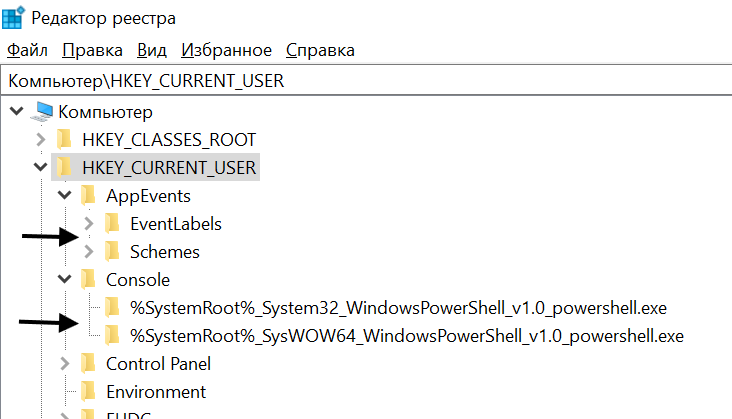Screen dimensions: 732x419
Task: Click the HKEY_CLASSES_ROOT folder icon
Action: point(65,140)
